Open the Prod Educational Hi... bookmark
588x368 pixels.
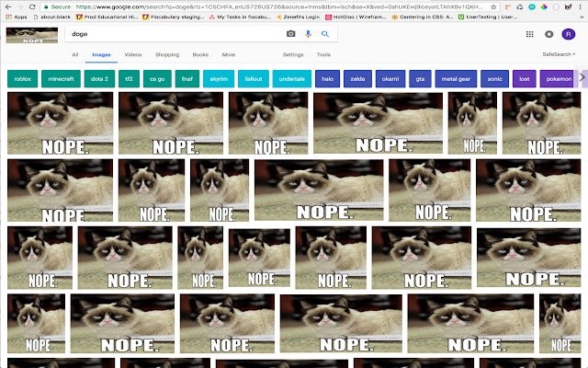tap(107, 17)
